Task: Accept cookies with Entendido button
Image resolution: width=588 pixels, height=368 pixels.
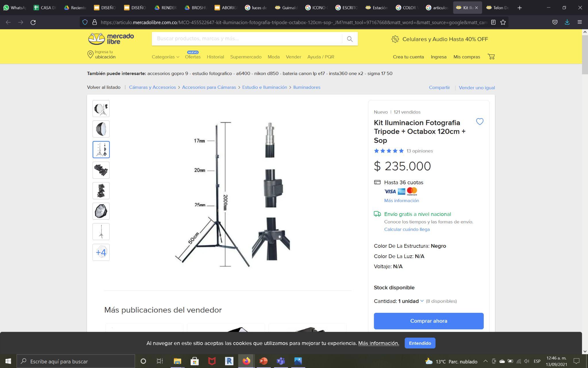Action: tap(420, 343)
